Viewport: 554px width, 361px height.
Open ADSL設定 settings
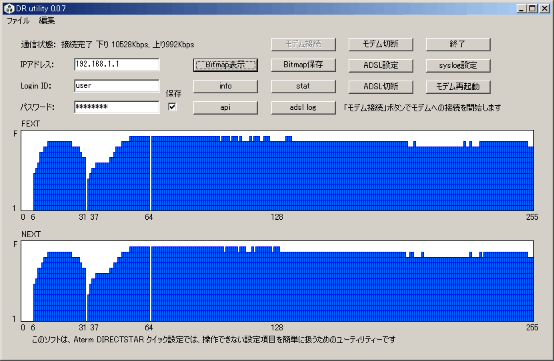point(381,65)
